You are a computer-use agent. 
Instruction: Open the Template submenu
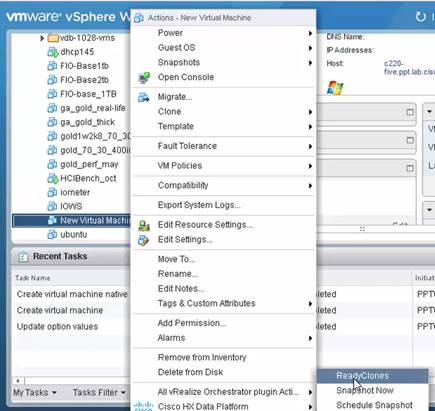click(x=224, y=126)
